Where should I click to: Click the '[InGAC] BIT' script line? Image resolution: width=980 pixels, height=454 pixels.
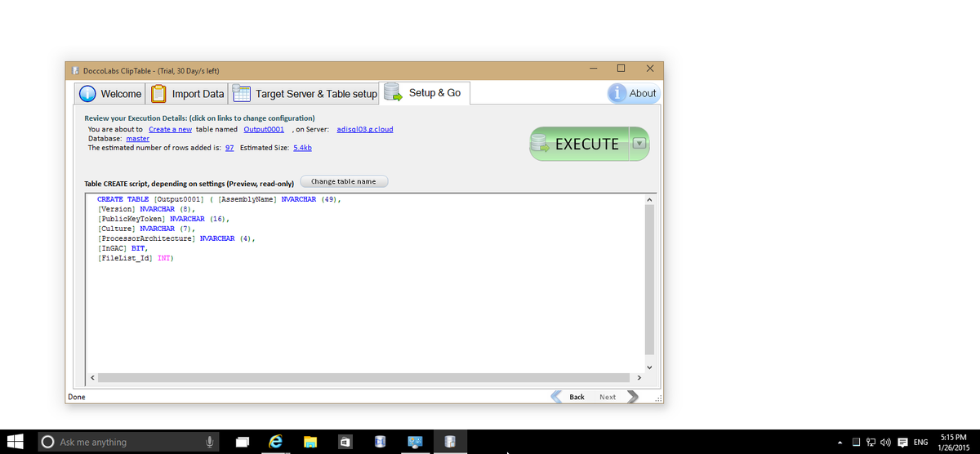(x=122, y=248)
